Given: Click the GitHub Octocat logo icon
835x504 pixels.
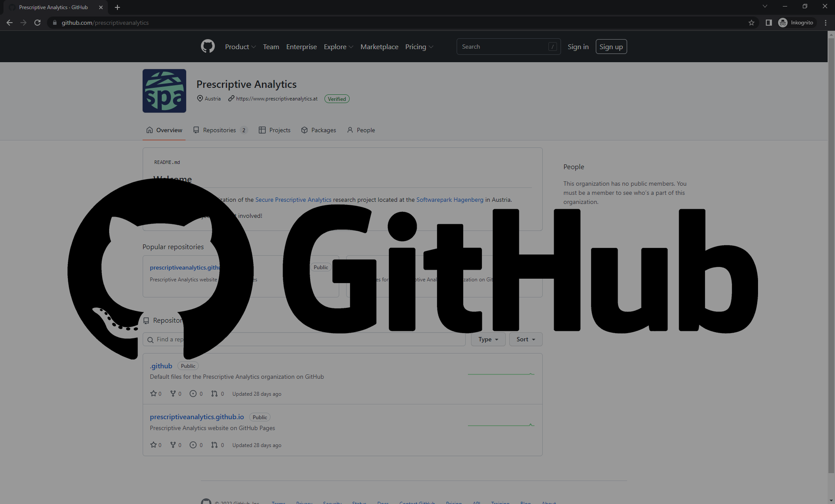Looking at the screenshot, I should click(207, 47).
